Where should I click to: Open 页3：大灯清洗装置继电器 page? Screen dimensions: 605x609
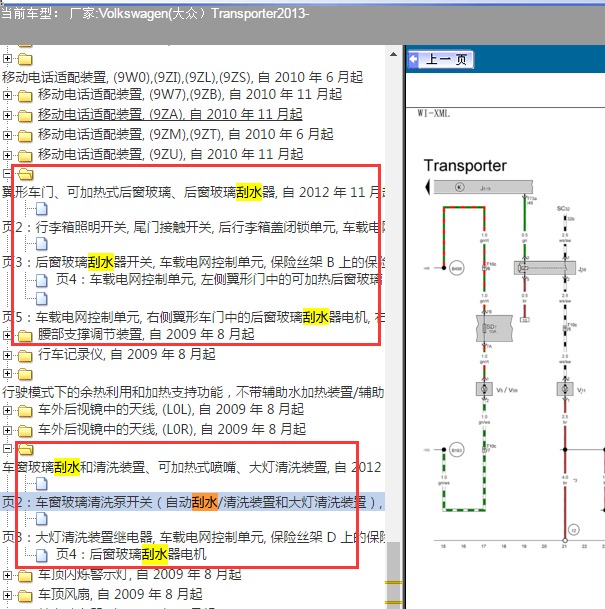pyautogui.click(x=193, y=537)
